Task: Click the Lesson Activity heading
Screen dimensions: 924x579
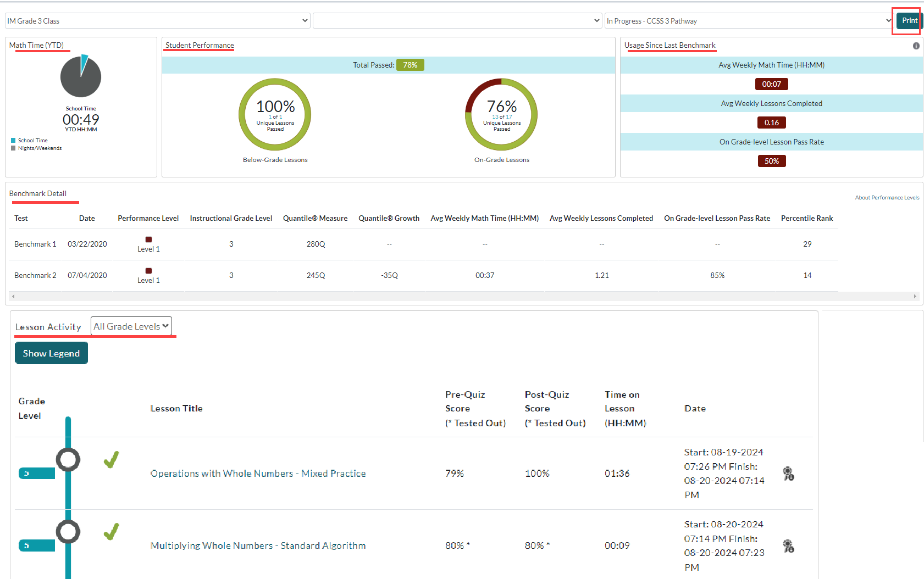Action: [48, 327]
